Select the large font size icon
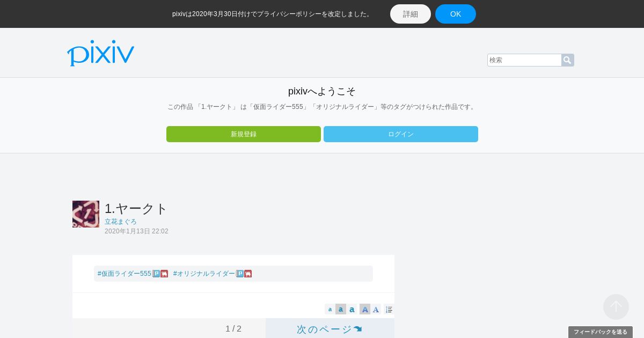This screenshot has width=644, height=338. [x=352, y=309]
